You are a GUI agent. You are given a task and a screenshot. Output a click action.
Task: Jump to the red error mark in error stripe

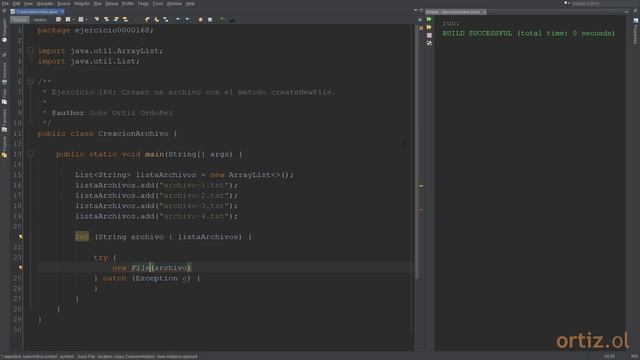tap(421, 210)
